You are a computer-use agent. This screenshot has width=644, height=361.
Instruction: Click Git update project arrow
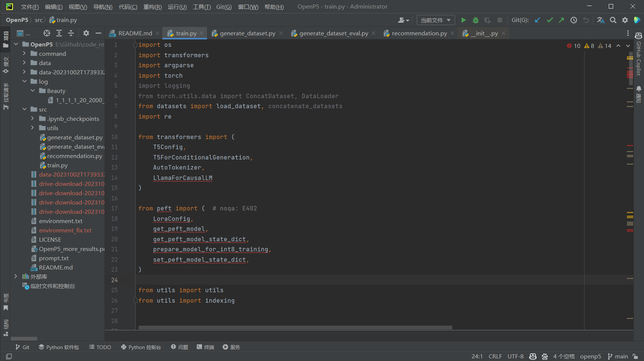click(x=537, y=20)
